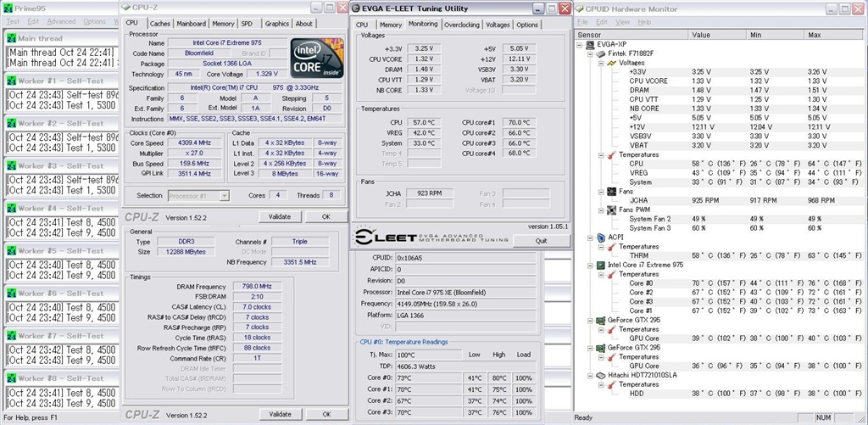This screenshot has height=425, width=868.
Task: Open the Advanced menu in Prime95
Action: click(60, 21)
